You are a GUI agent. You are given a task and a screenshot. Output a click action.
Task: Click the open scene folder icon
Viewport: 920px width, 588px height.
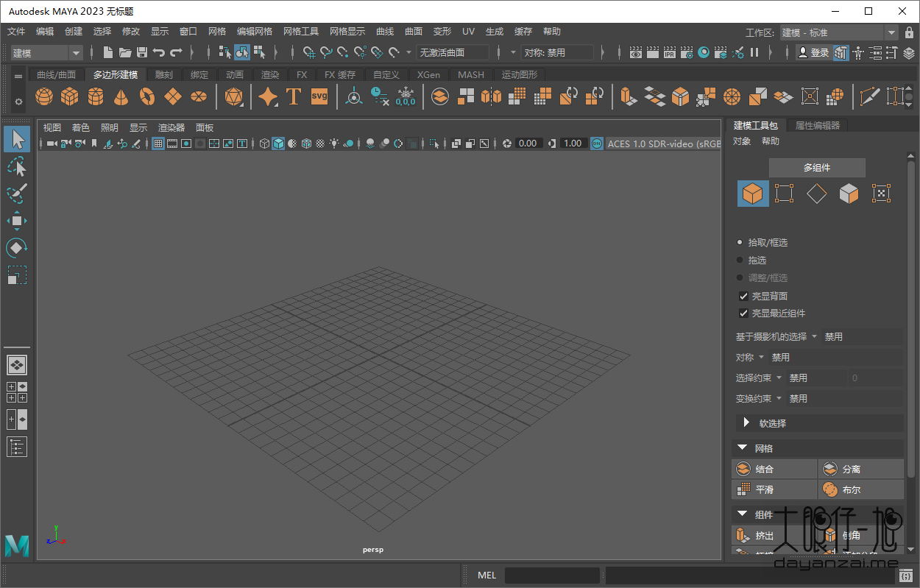(x=125, y=52)
